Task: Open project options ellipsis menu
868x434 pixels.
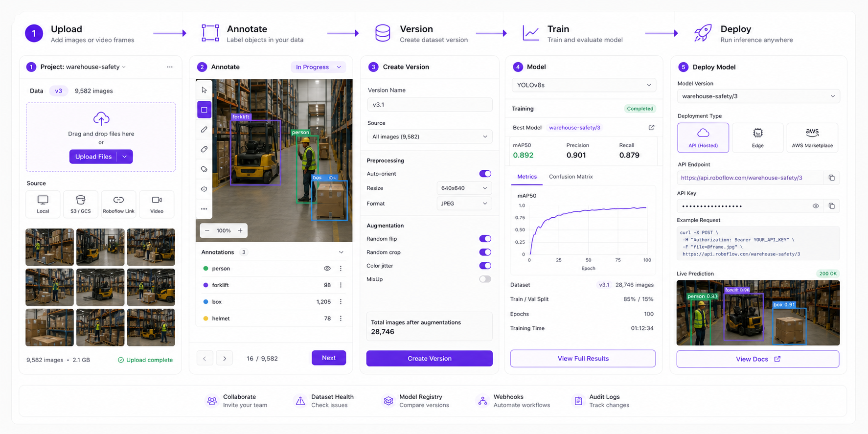Action: 169,67
